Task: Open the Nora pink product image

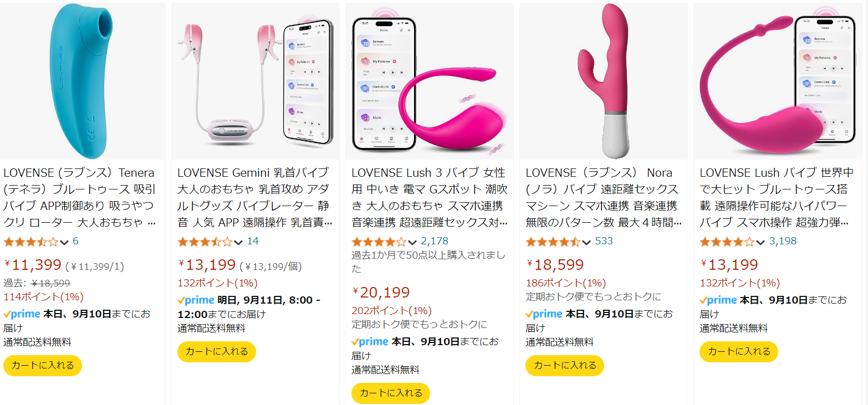Action: [604, 81]
